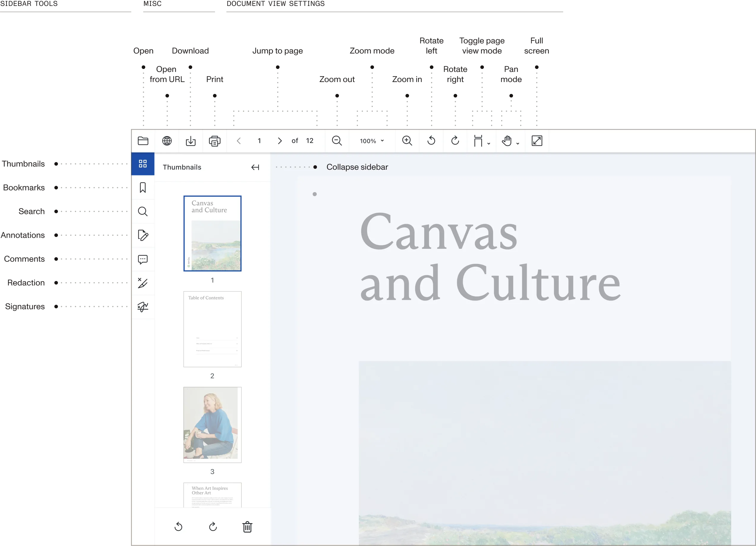Download the PDF document
The width and height of the screenshot is (756, 546).
pyautogui.click(x=191, y=141)
